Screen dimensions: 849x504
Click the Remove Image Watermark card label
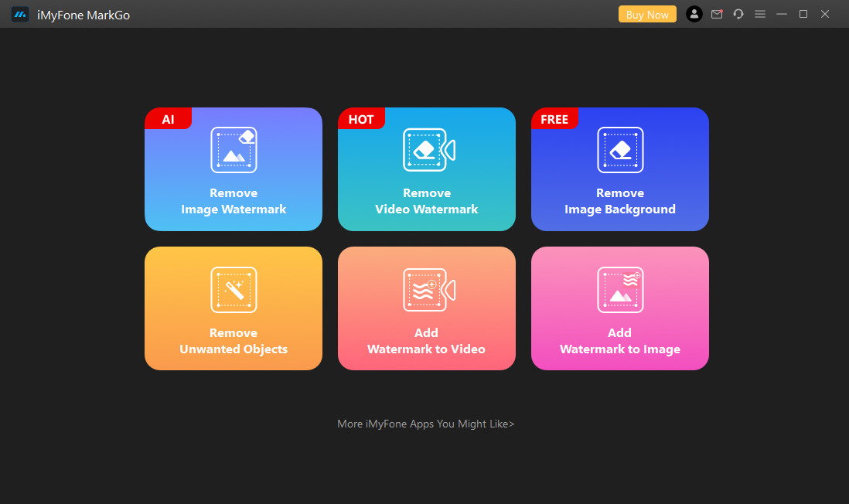coord(233,201)
